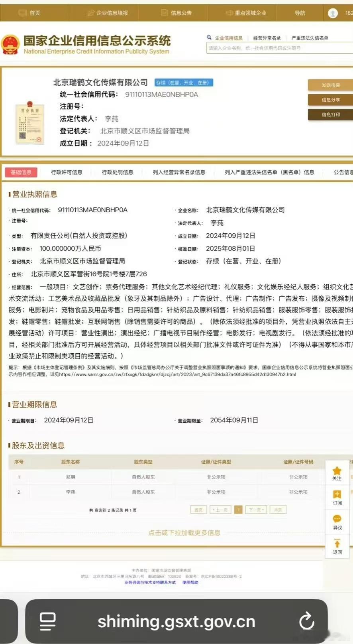Open 使用帮助 footer link
The height and width of the screenshot is (644, 353).
coord(190,583)
